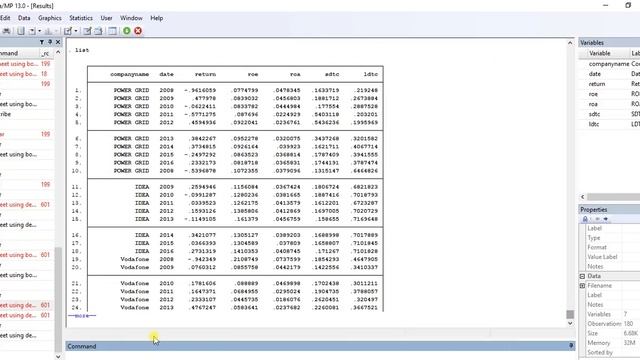Open the Variables Manager icon

[x=112, y=31]
